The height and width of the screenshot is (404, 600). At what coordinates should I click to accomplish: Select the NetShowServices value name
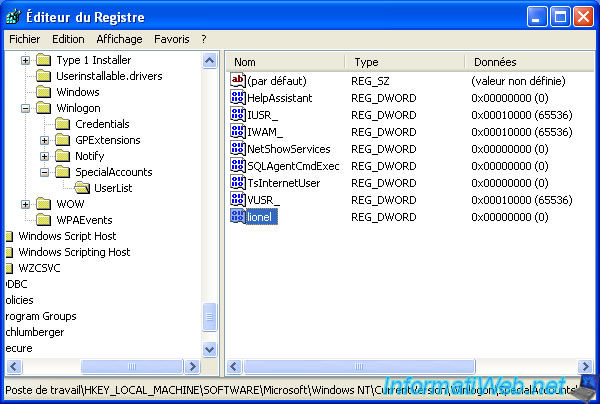[x=289, y=149]
